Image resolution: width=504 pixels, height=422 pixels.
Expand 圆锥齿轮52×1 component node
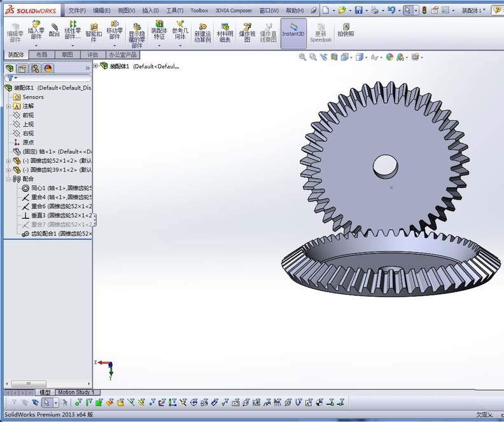8,160
